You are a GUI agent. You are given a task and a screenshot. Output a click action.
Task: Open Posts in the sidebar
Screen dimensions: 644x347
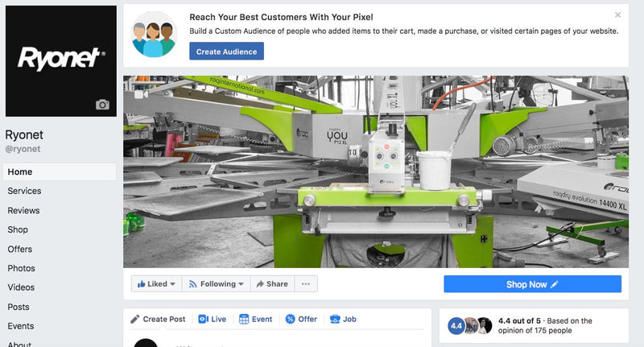tap(19, 307)
